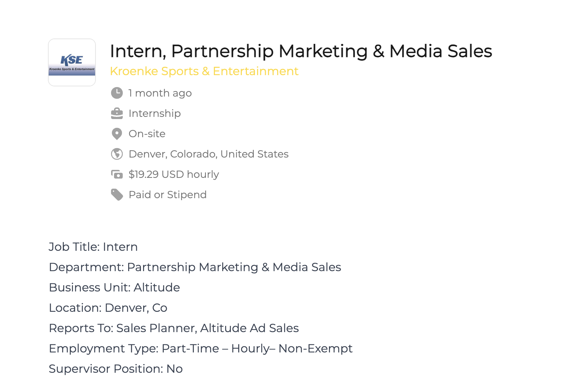
Task: Click the clock icon beside posting date
Action: 117,93
